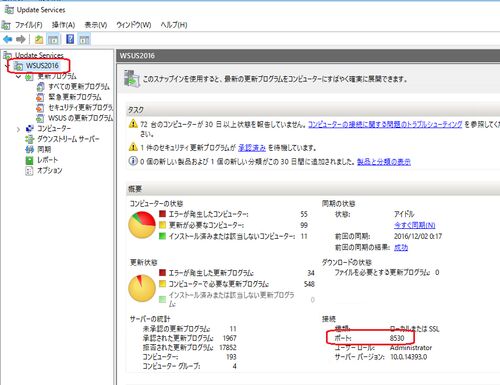
Task: Select the WSUS2016 server node
Action: coord(42,66)
